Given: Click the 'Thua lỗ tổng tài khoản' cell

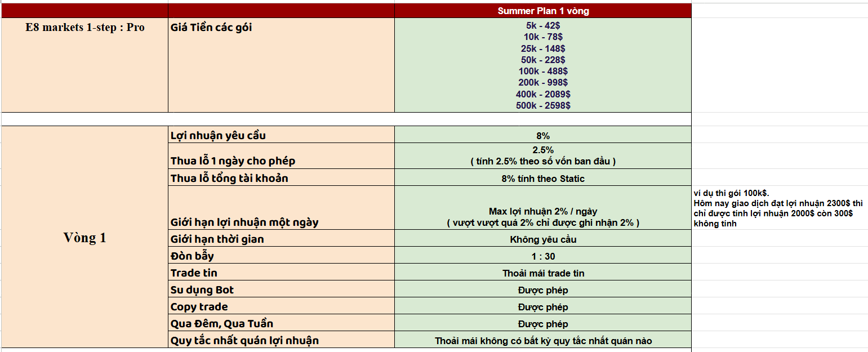Looking at the screenshot, I should [281, 177].
